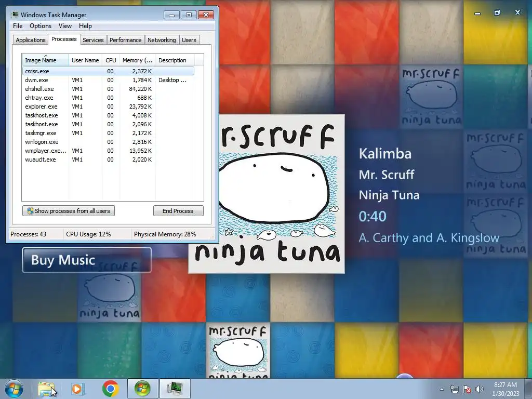Switch to the Processes tab
The height and width of the screenshot is (399, 532).
pyautogui.click(x=64, y=39)
